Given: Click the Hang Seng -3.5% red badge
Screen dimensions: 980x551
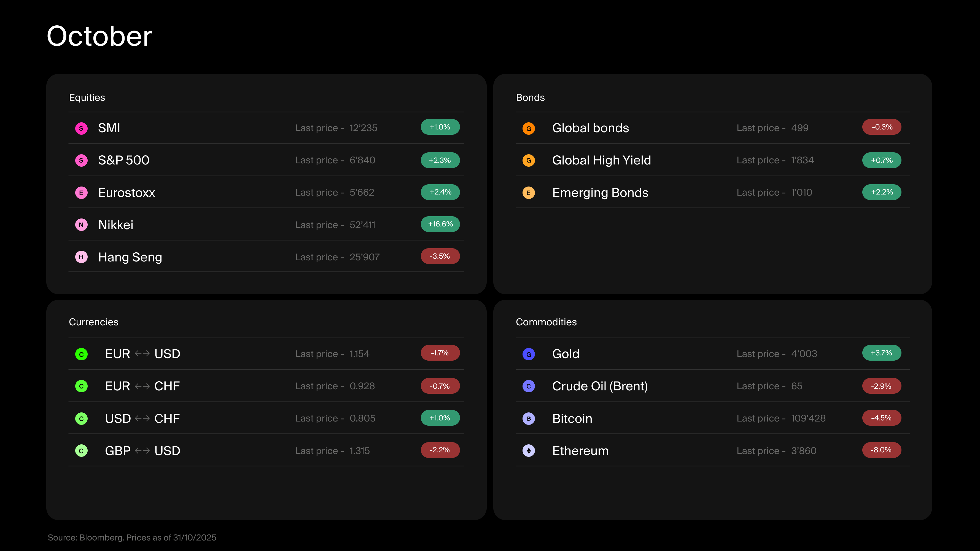Looking at the screenshot, I should click(440, 256).
